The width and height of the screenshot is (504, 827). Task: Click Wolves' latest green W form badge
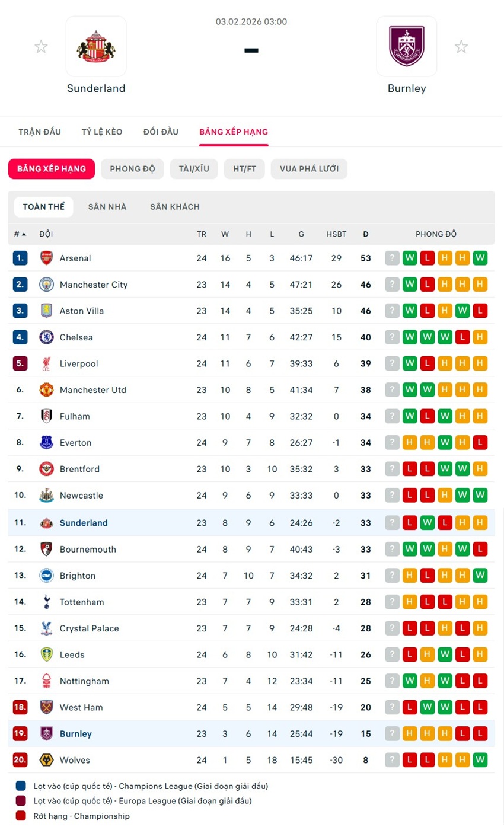[x=480, y=760]
